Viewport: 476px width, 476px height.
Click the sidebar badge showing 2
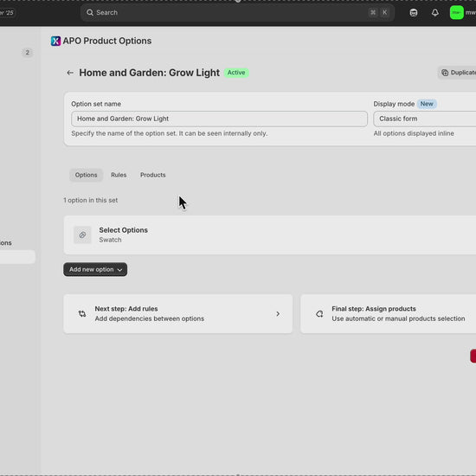(x=28, y=53)
